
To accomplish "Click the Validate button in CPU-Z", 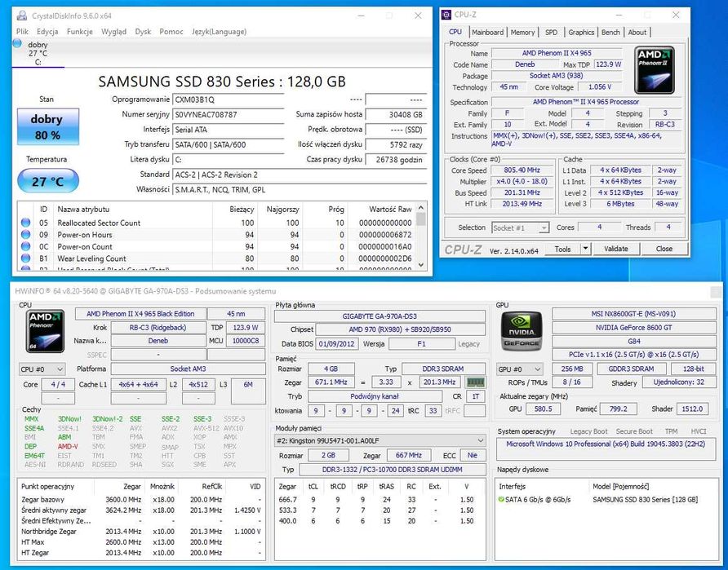I will 616,249.
